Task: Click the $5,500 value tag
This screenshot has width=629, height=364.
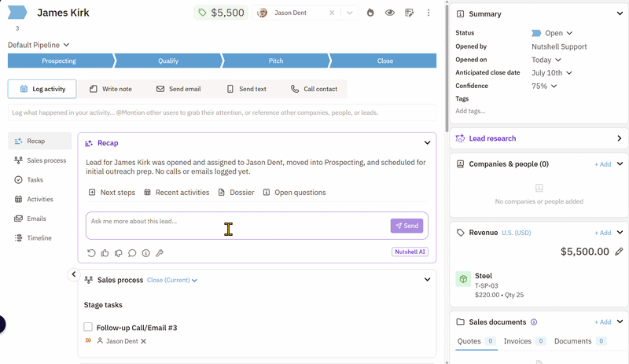Action: (221, 13)
